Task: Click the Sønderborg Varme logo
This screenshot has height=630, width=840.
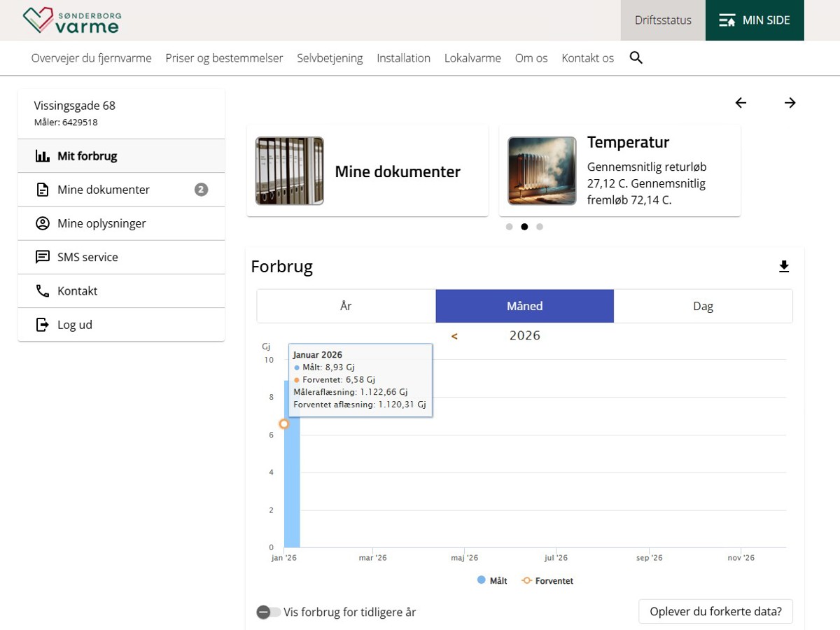Action: [x=71, y=20]
